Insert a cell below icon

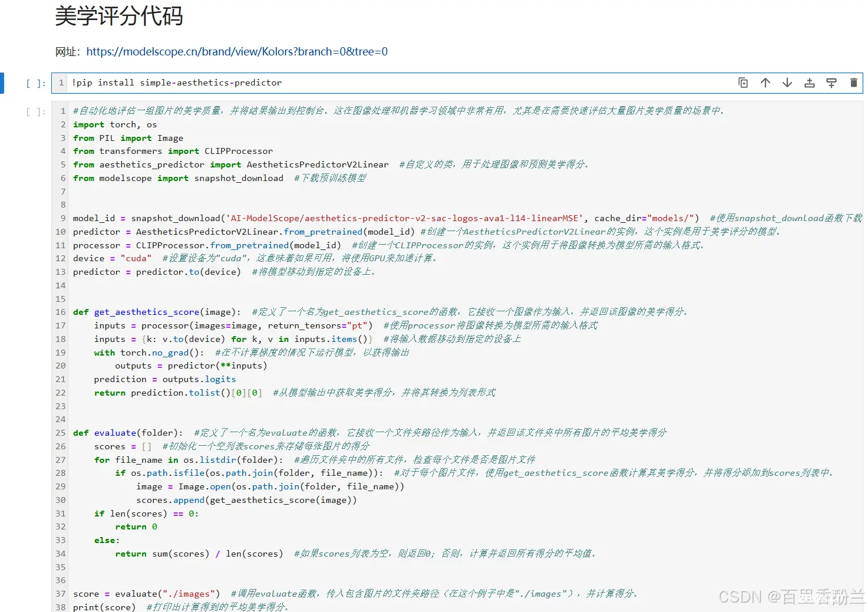coord(831,83)
